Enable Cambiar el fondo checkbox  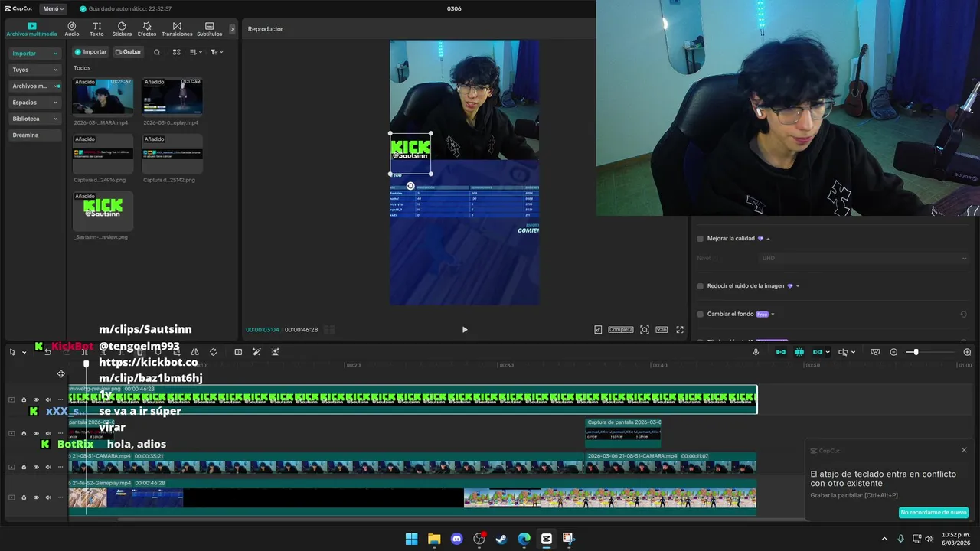[x=700, y=315]
